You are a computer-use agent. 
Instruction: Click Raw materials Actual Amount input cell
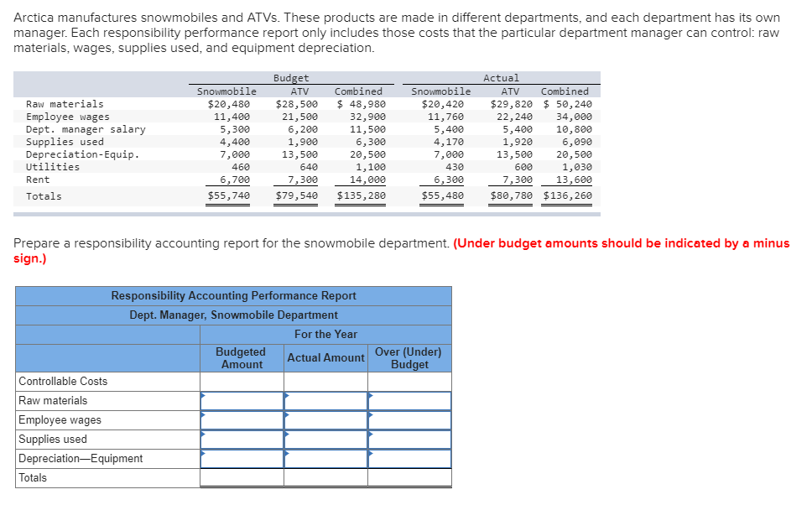click(325, 401)
